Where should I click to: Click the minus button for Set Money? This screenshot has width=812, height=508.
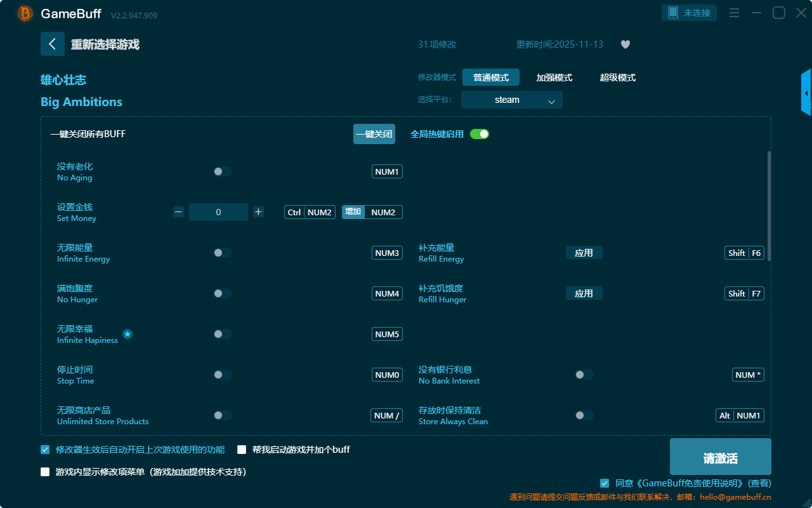click(178, 212)
